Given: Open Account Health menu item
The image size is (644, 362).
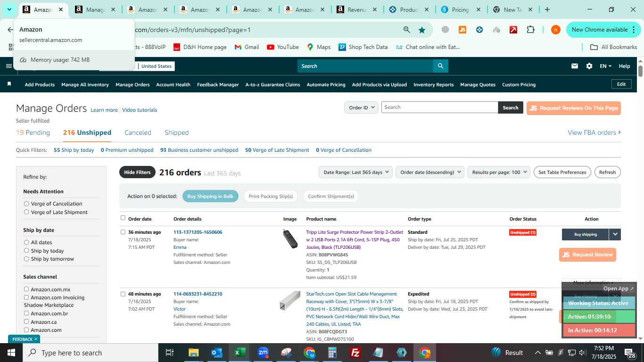Looking at the screenshot, I should pyautogui.click(x=173, y=84).
